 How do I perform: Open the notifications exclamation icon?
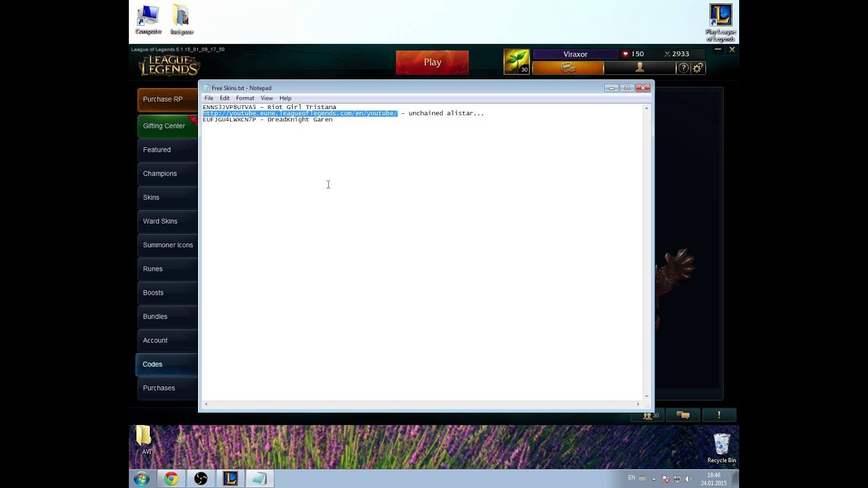pos(719,415)
